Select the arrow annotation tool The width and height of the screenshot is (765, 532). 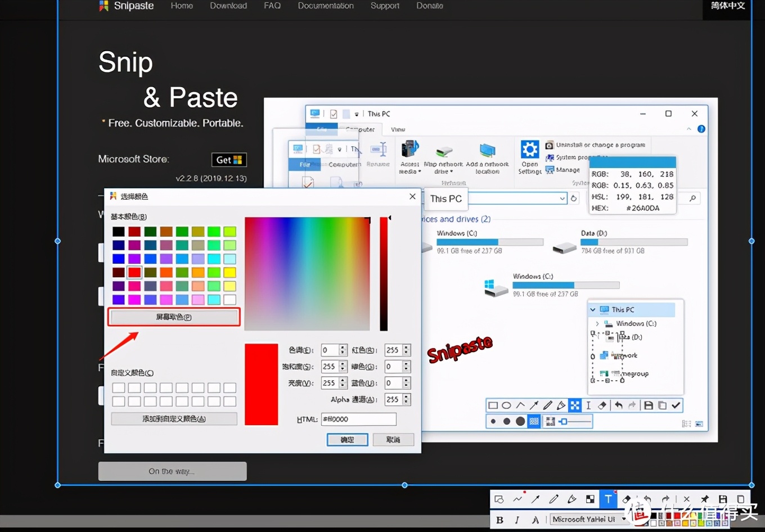535,499
